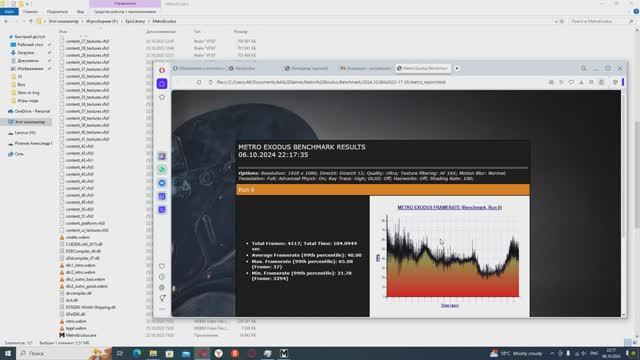Open Yandex Browser from the taskbar
The width and height of the screenshot is (640, 360).
(x=219, y=353)
